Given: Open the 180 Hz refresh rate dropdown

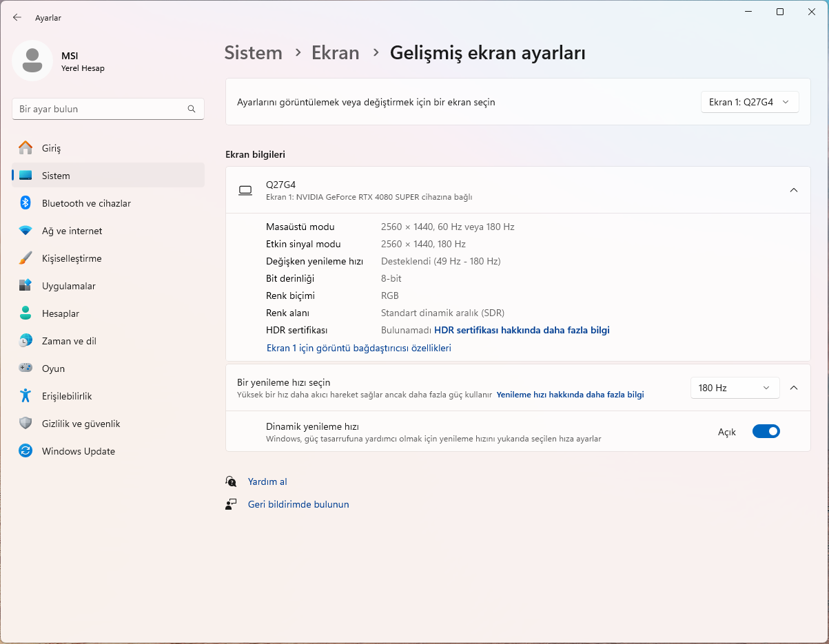Looking at the screenshot, I should pyautogui.click(x=735, y=388).
